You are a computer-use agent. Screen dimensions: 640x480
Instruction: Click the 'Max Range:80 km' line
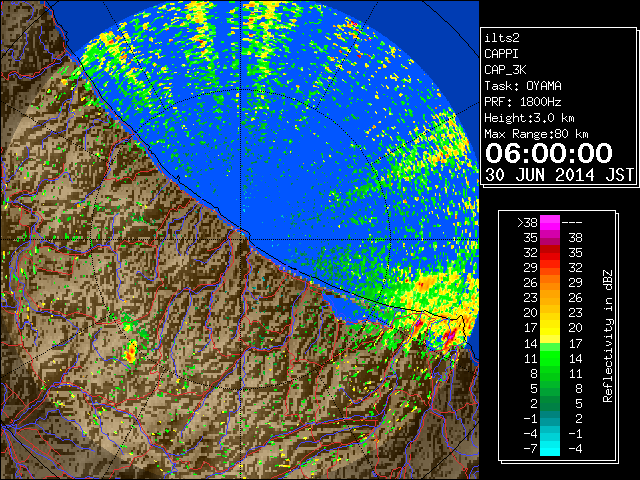(536, 134)
